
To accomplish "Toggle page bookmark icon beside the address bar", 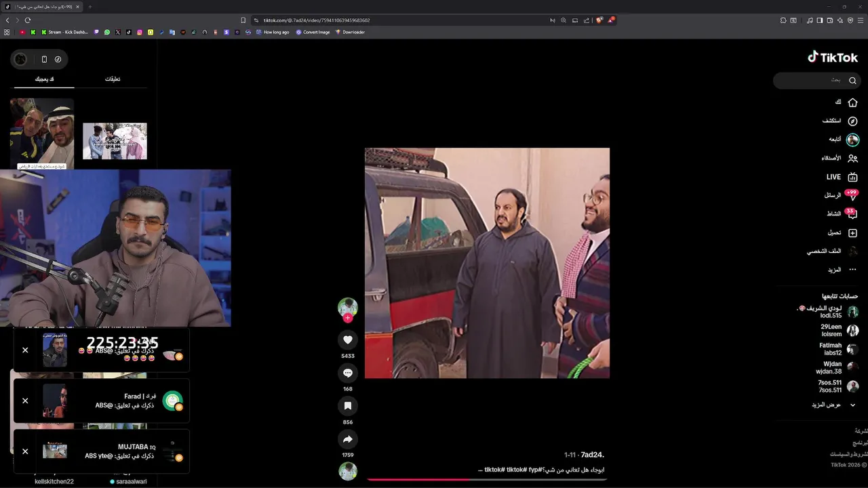I will [243, 20].
